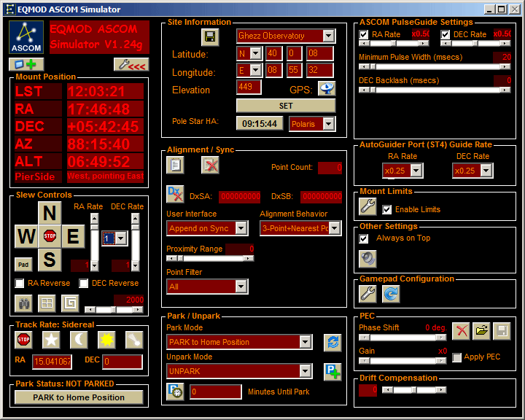Open the mosaic grid icon
Viewport: 525px width, 420px height.
[x=47, y=303]
